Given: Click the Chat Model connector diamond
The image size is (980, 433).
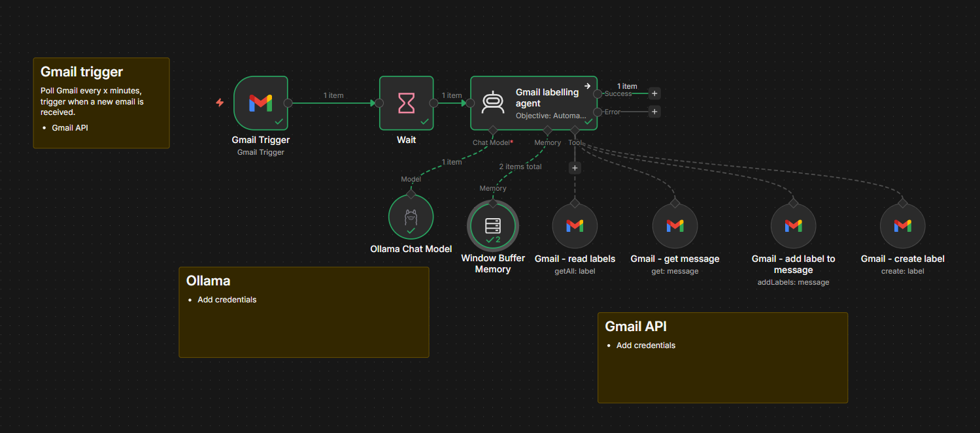Looking at the screenshot, I should tap(492, 130).
